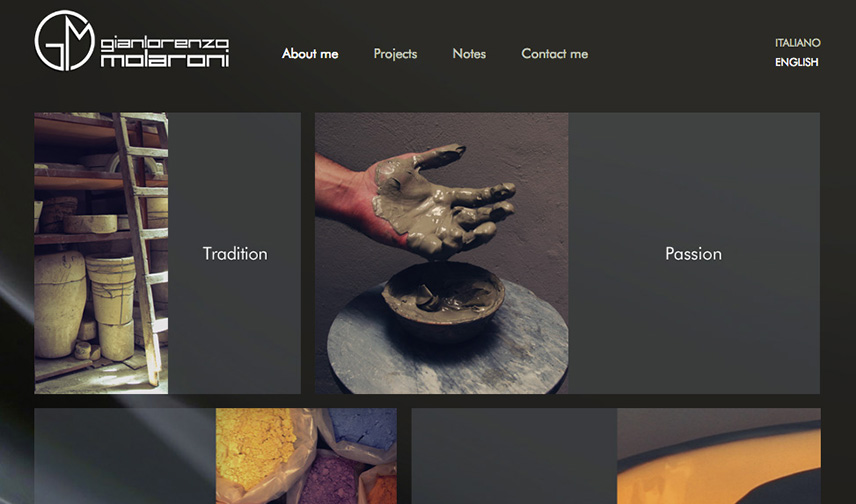Switch site language to ENGLISH
856x504 pixels.
point(796,62)
